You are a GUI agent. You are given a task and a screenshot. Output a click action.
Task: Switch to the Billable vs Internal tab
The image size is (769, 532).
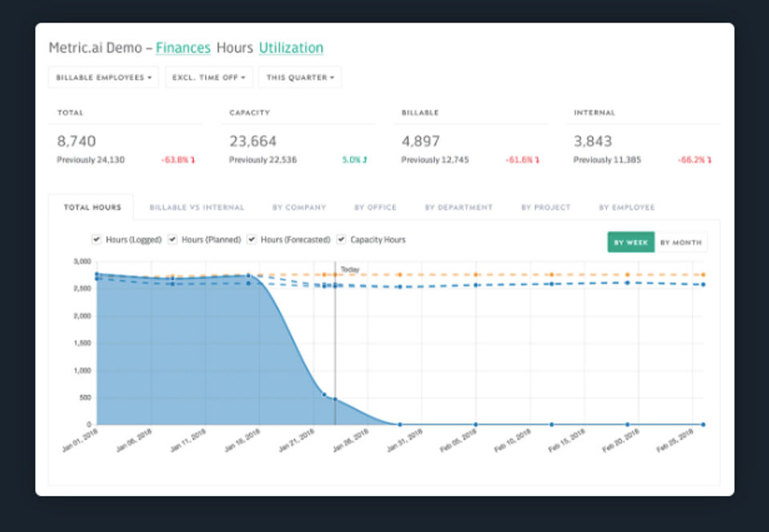[x=197, y=208]
